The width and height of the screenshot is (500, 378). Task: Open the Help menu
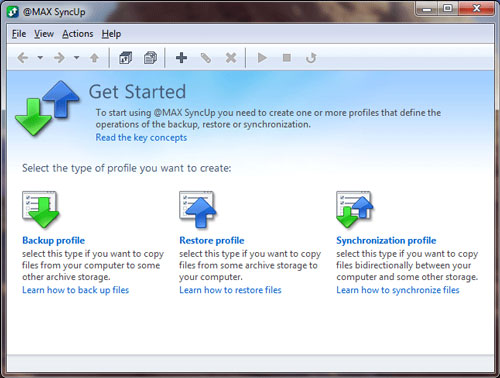(x=111, y=34)
